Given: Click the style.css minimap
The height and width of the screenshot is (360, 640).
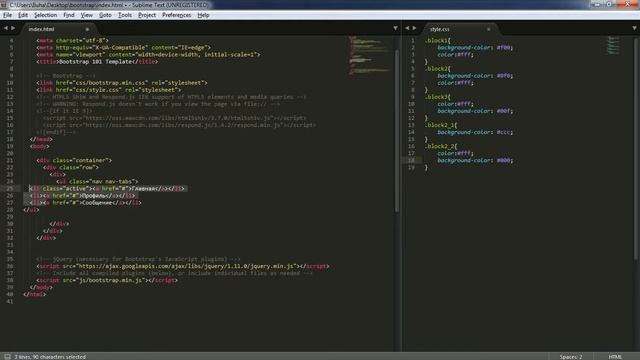Looking at the screenshot, I should [x=613, y=45].
